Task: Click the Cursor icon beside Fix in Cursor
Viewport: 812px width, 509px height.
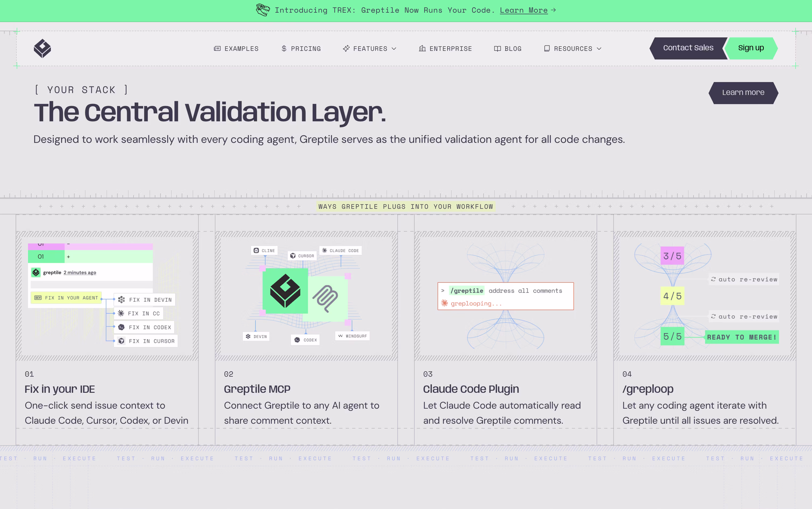Action: [121, 341]
